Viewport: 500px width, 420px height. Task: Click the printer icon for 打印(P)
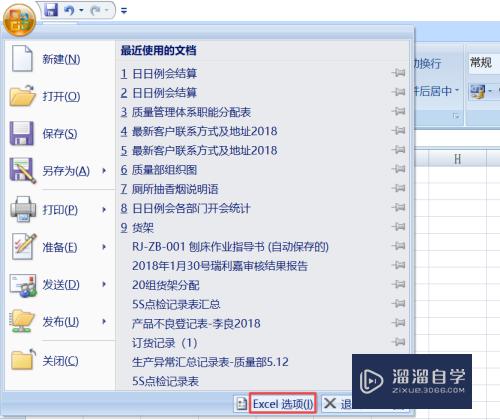click(22, 209)
